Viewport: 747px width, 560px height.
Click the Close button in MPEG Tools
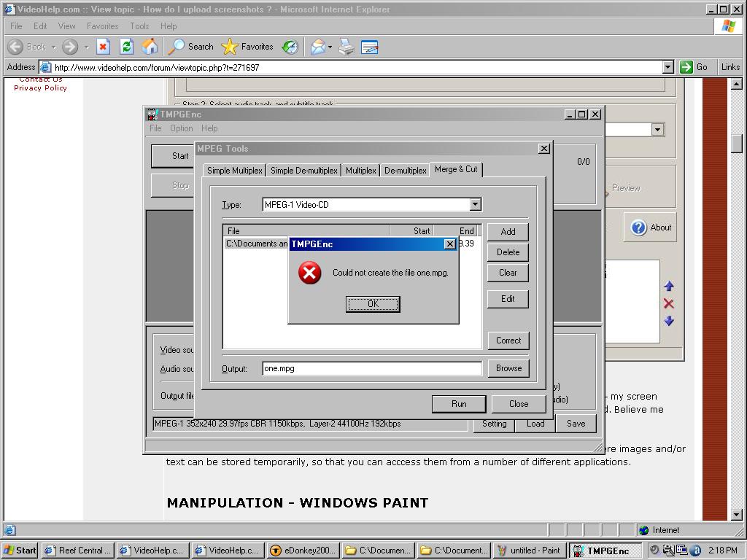(519, 404)
